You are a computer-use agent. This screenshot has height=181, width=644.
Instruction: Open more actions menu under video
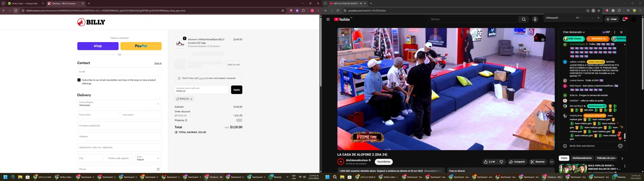click(552, 162)
